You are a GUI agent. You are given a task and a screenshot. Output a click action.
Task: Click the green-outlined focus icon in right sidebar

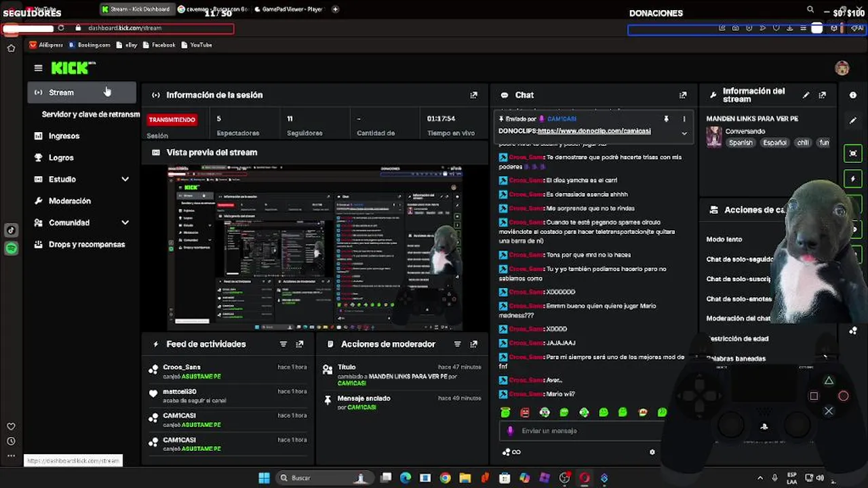853,153
